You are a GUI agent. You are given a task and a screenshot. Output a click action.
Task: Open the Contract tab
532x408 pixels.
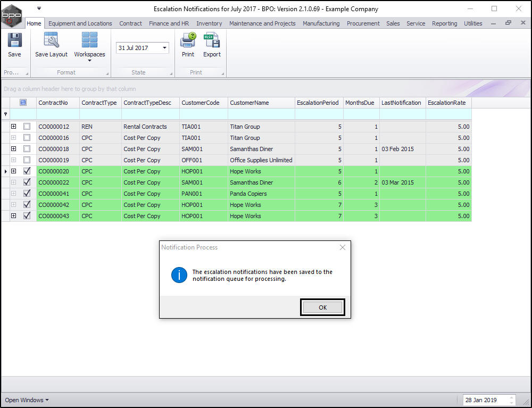coord(131,23)
